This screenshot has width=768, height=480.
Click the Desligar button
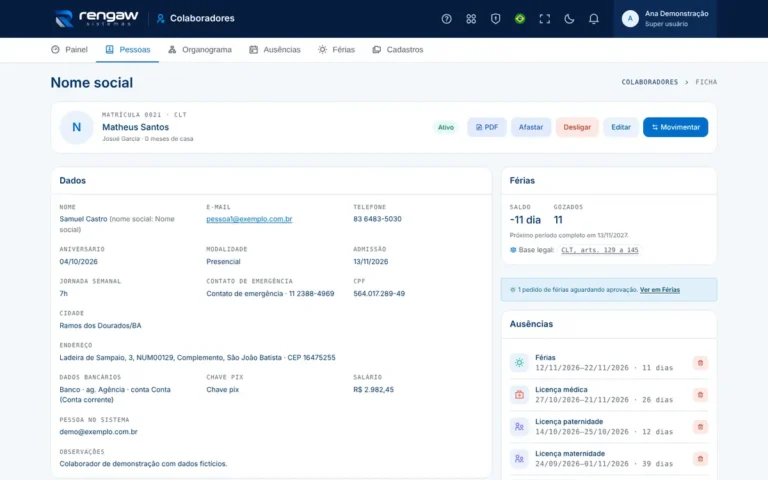coord(577,127)
